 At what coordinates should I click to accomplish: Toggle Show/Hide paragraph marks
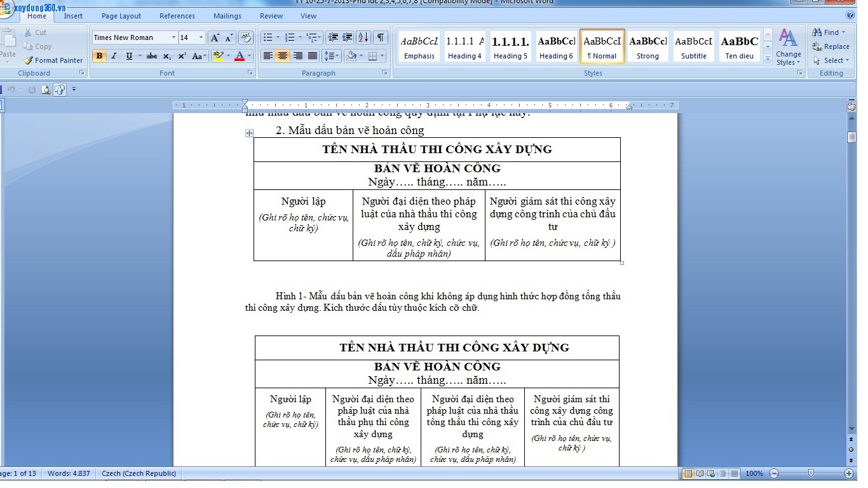[380, 37]
